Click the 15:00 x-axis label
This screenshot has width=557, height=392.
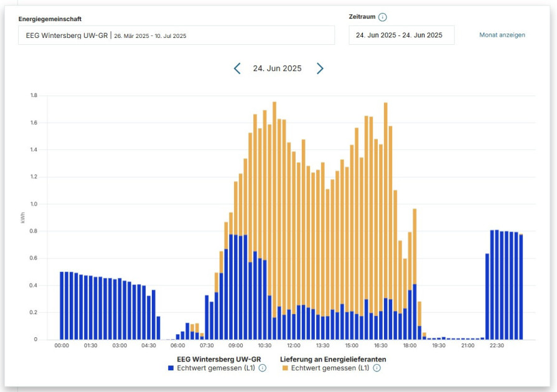tap(352, 345)
